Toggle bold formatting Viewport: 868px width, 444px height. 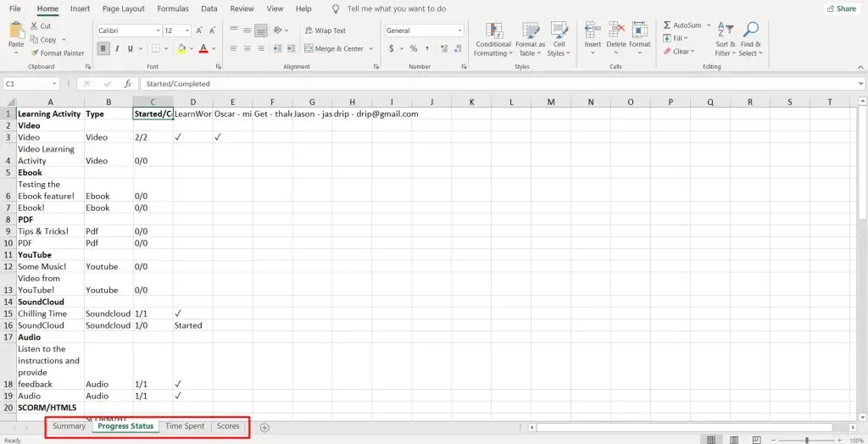pyautogui.click(x=103, y=49)
